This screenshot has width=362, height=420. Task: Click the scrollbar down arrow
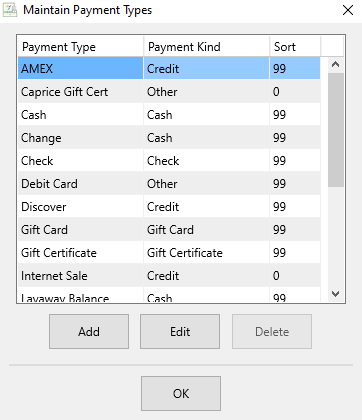(x=336, y=294)
